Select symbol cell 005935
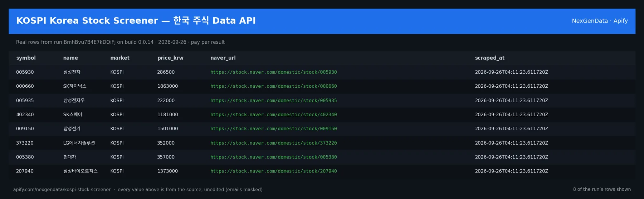644x199 pixels. 25,101
